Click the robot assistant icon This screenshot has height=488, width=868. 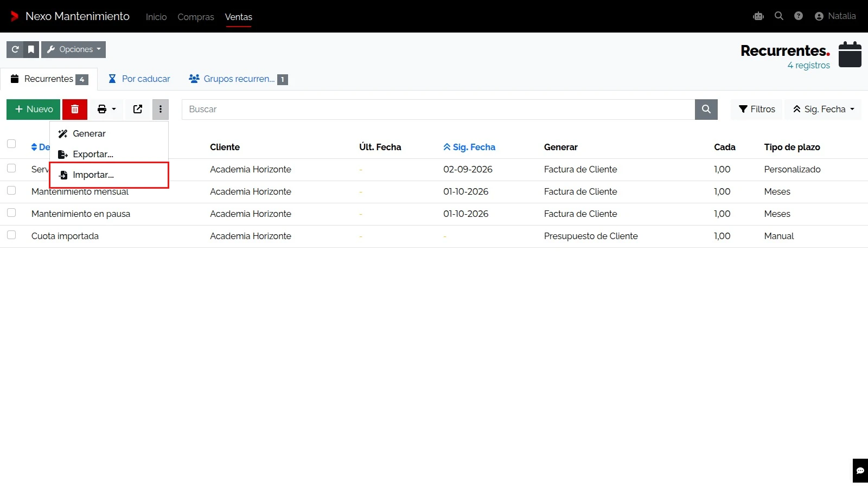758,16
